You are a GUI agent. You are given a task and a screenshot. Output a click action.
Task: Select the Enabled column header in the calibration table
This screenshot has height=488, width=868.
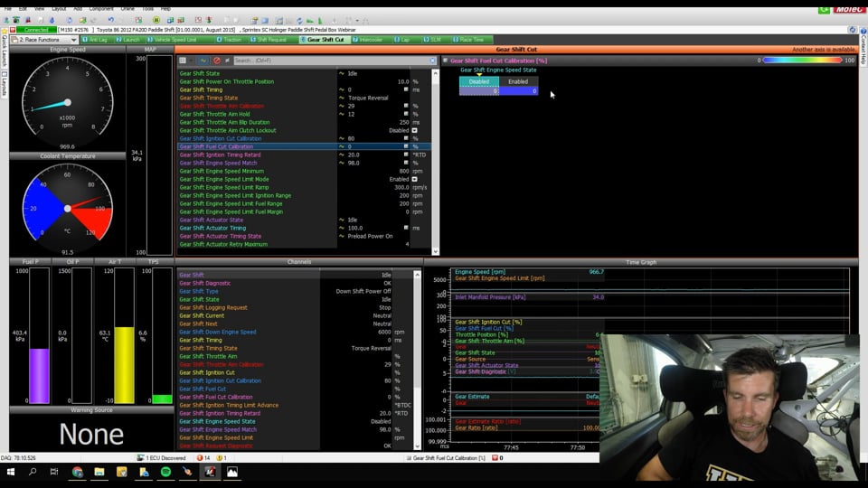[x=518, y=81]
